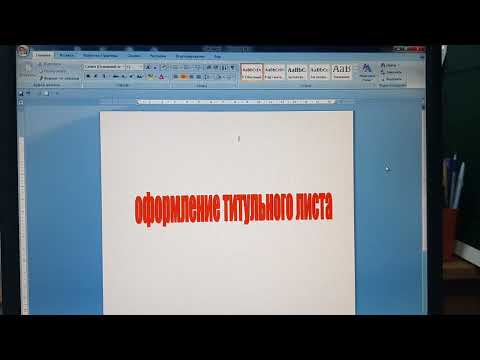Screen dimensions: 480x360
Task: Choose the red font color swatch button
Action: (x=162, y=77)
